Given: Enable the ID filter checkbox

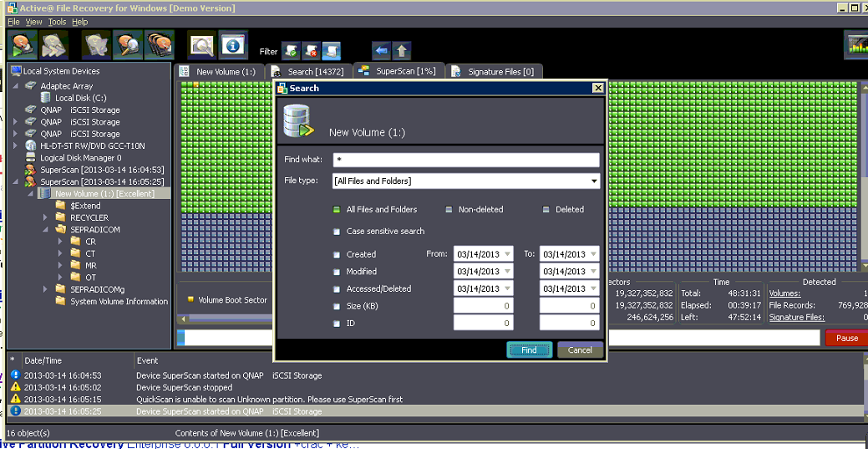Looking at the screenshot, I should [x=336, y=324].
